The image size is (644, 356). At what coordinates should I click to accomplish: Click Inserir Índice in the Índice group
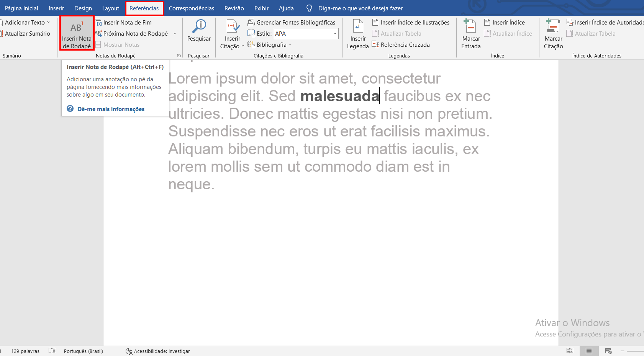click(504, 23)
